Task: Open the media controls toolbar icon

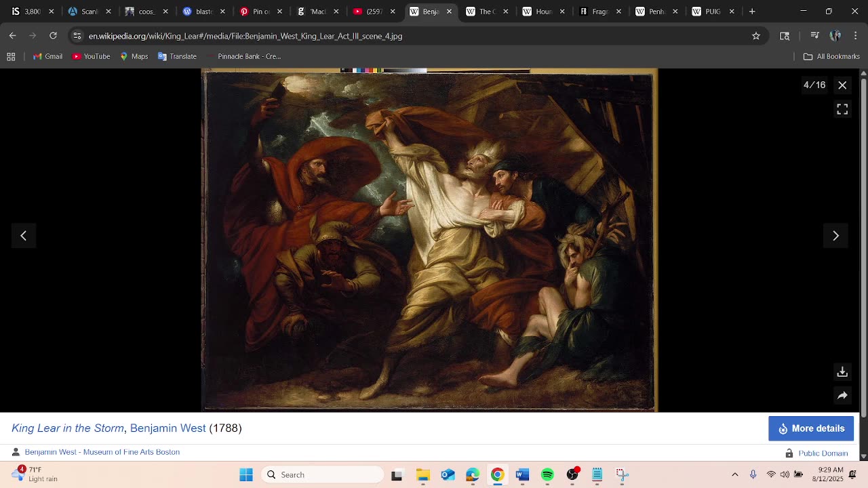Action: coord(815,36)
